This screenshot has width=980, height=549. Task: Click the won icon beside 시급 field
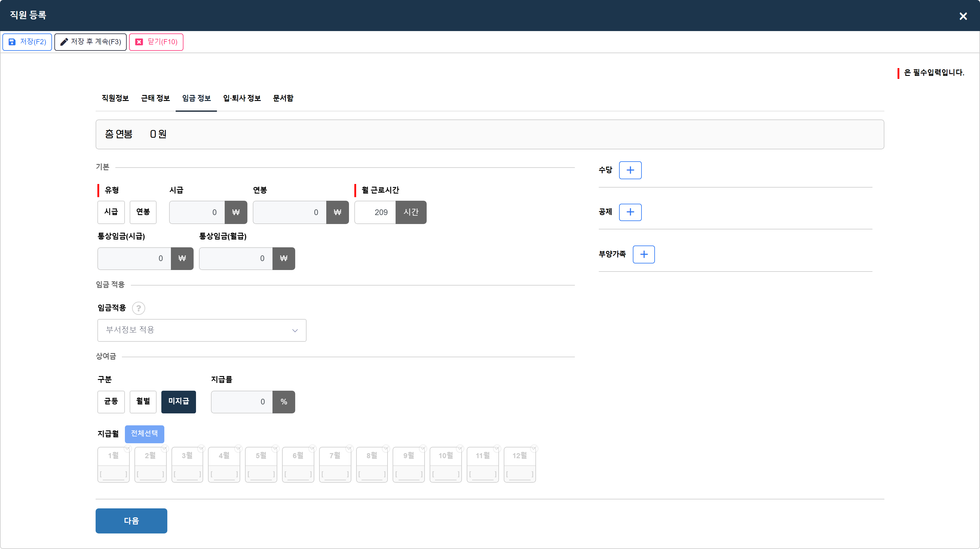click(x=236, y=212)
